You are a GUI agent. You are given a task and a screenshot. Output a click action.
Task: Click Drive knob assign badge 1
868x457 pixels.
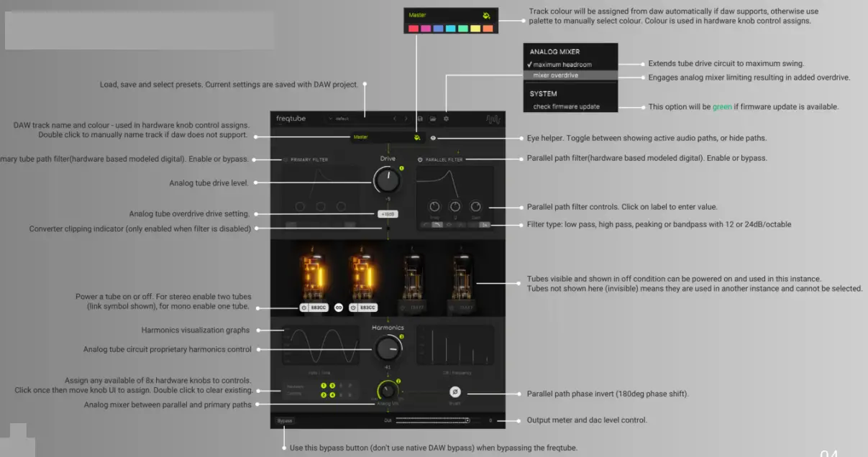click(x=402, y=168)
